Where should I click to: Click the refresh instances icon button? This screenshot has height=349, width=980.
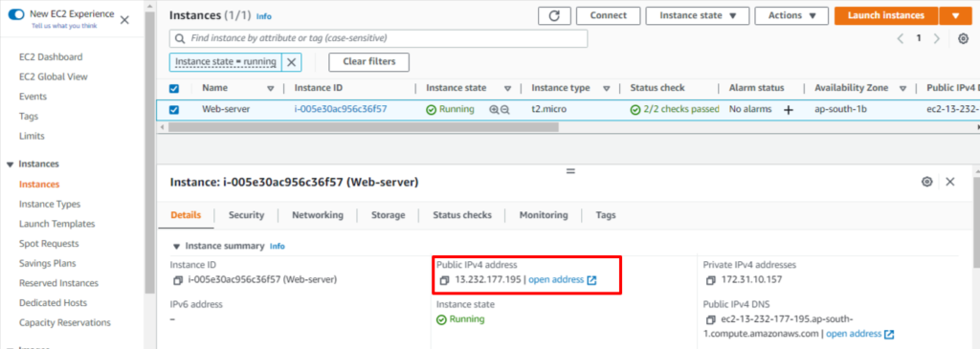[x=554, y=15]
